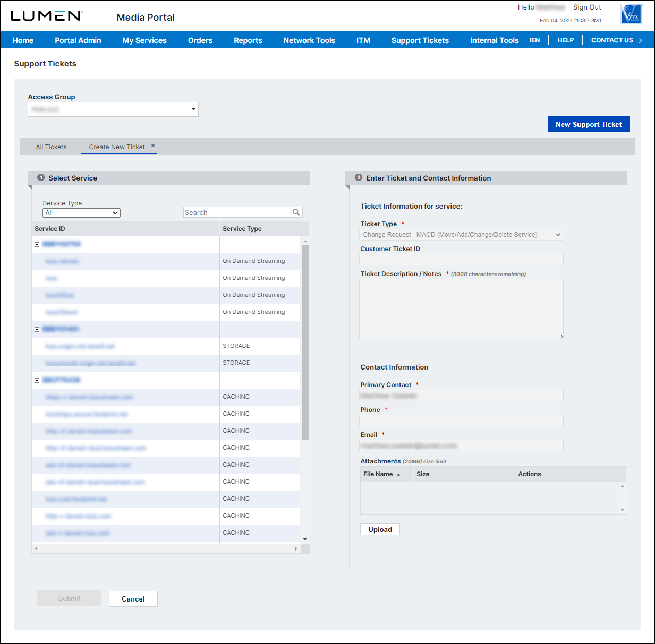Open the Reports menu
Viewport: 655px width, 644px height.
248,40
